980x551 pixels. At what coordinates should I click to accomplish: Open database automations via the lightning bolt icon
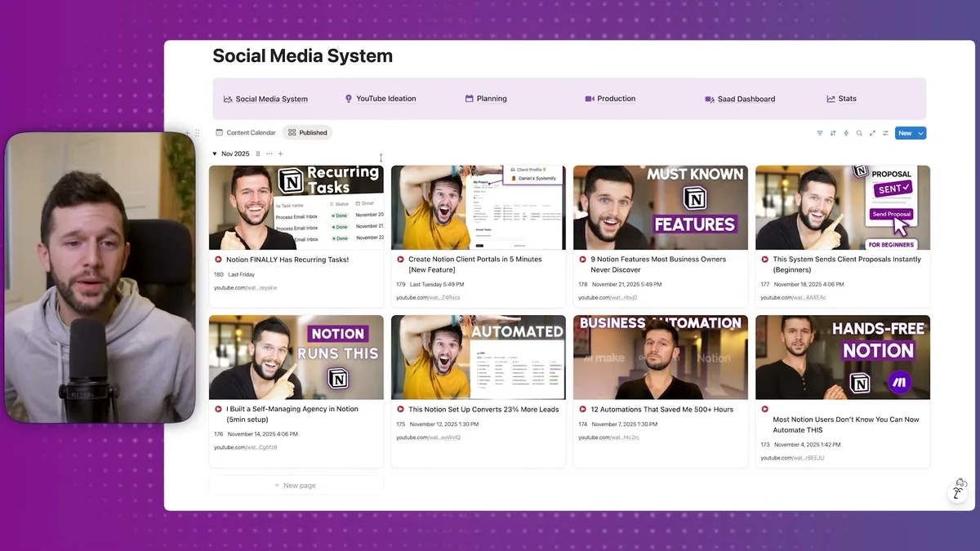(846, 132)
